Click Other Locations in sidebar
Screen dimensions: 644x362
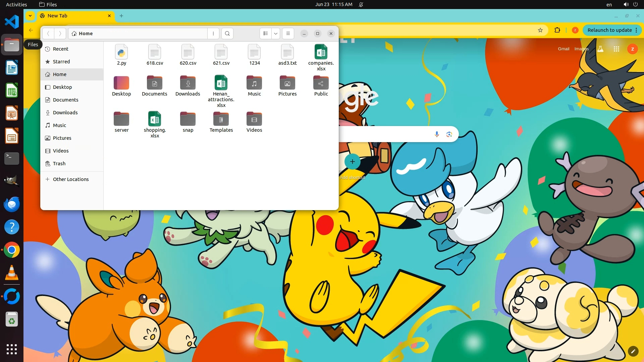click(x=70, y=179)
